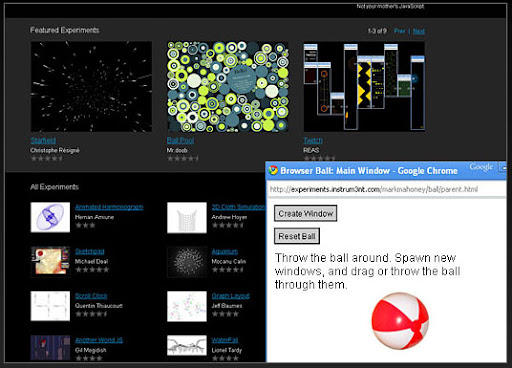Click author name Quentin Thiaucourt
The image size is (512, 368).
99,306
